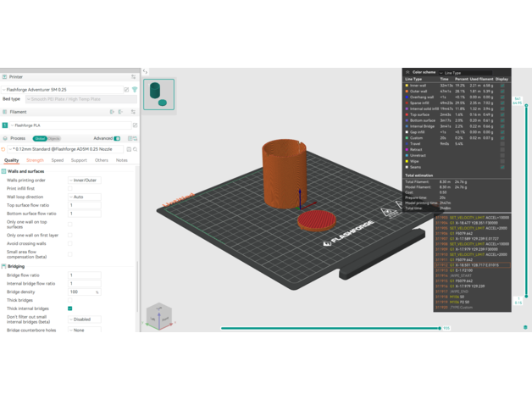Toggle the Advanced mode switch
Image resolution: width=532 pixels, height=400 pixels.
[117, 138]
